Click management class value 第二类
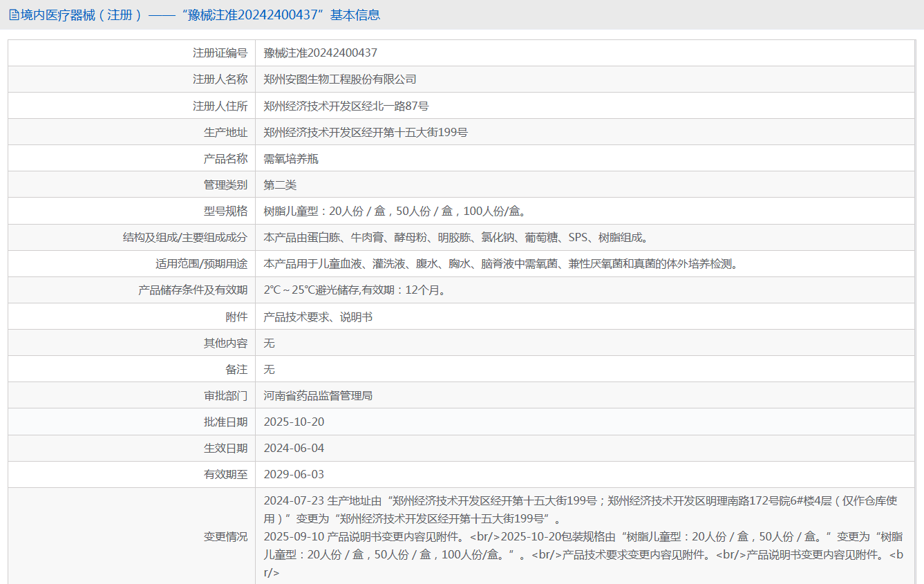924x584 pixels. coord(280,185)
